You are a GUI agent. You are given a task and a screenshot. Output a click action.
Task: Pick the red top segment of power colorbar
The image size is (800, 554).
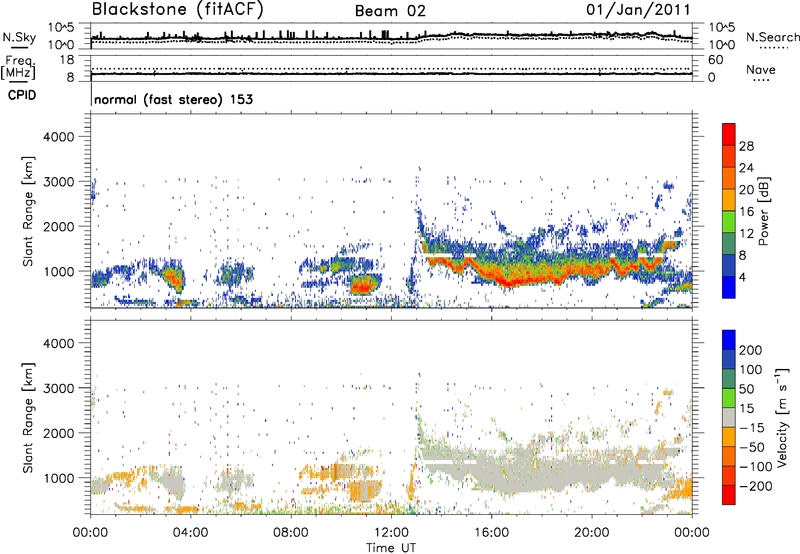[x=729, y=134]
